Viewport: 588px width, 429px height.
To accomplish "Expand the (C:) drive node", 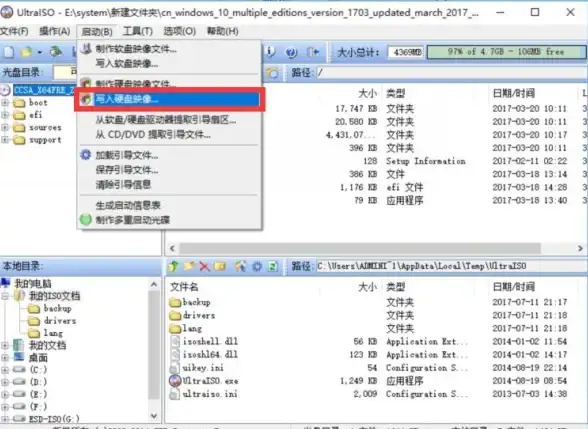I will point(5,370).
